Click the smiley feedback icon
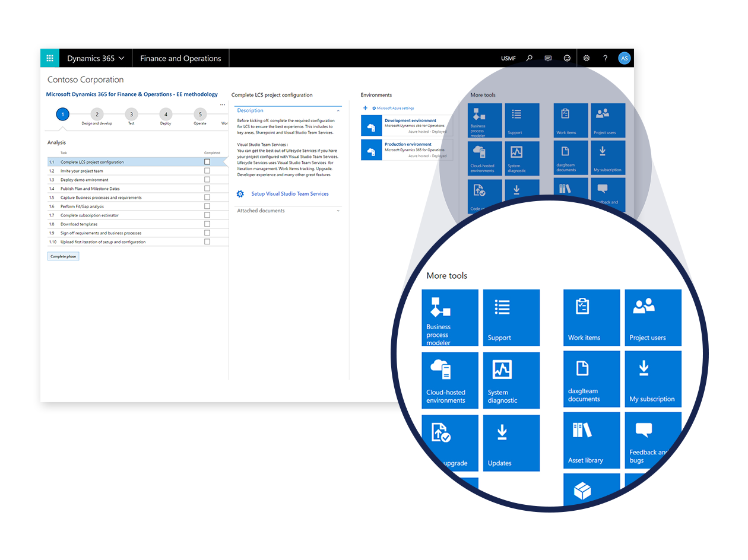 [x=567, y=58]
